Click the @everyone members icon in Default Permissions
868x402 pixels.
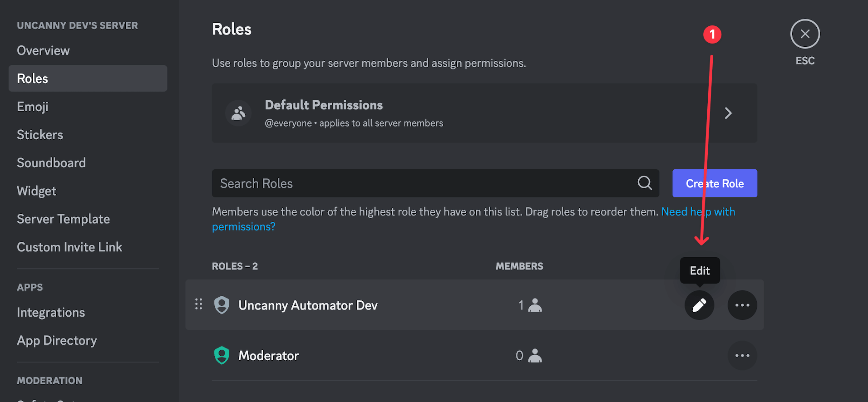(x=238, y=113)
